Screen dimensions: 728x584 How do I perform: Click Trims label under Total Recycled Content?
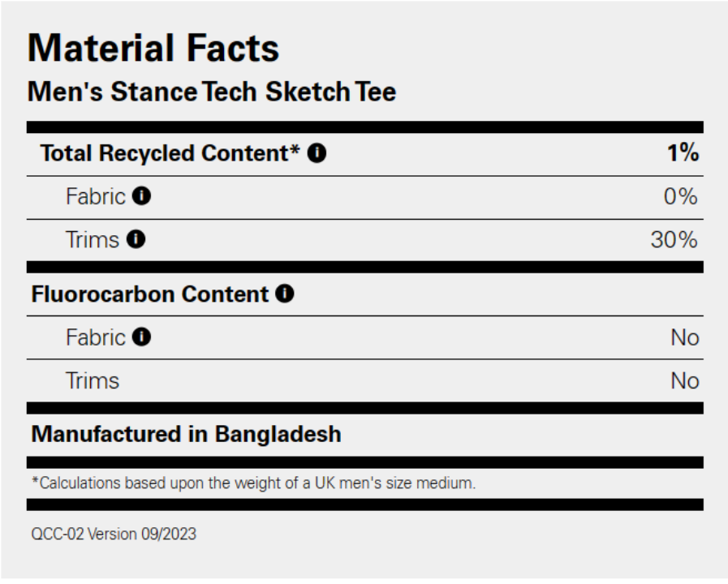tap(93, 240)
